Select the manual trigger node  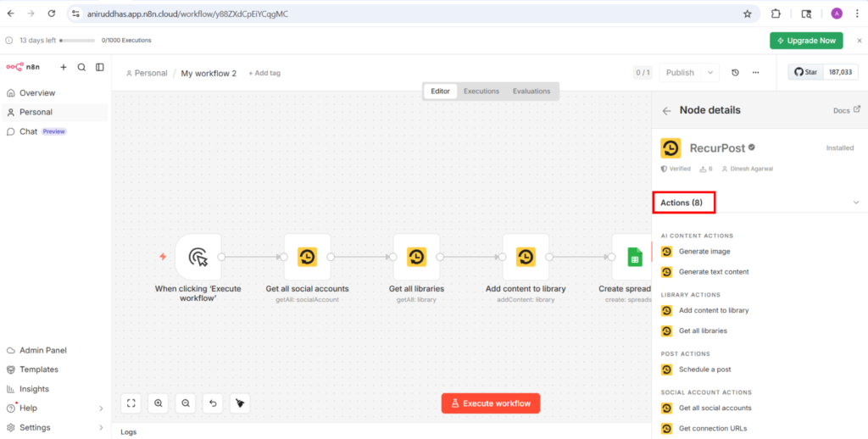198,257
